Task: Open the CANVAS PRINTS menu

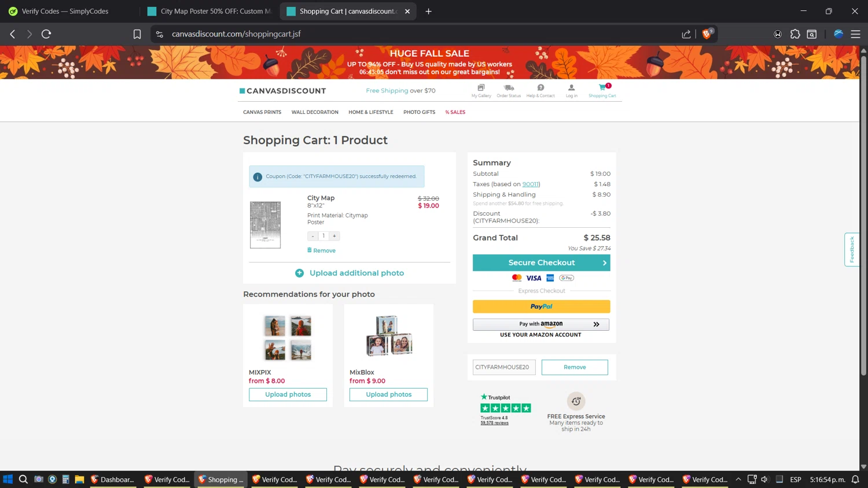Action: pyautogui.click(x=262, y=112)
